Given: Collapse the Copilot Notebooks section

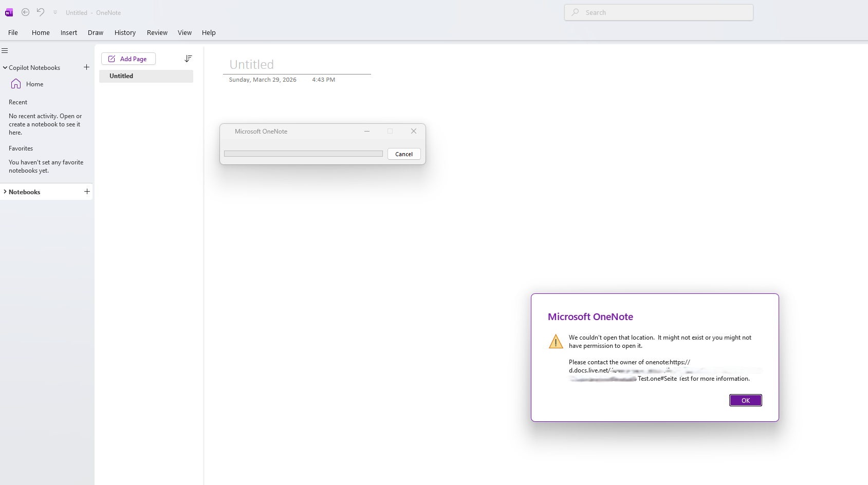Looking at the screenshot, I should 5,67.
